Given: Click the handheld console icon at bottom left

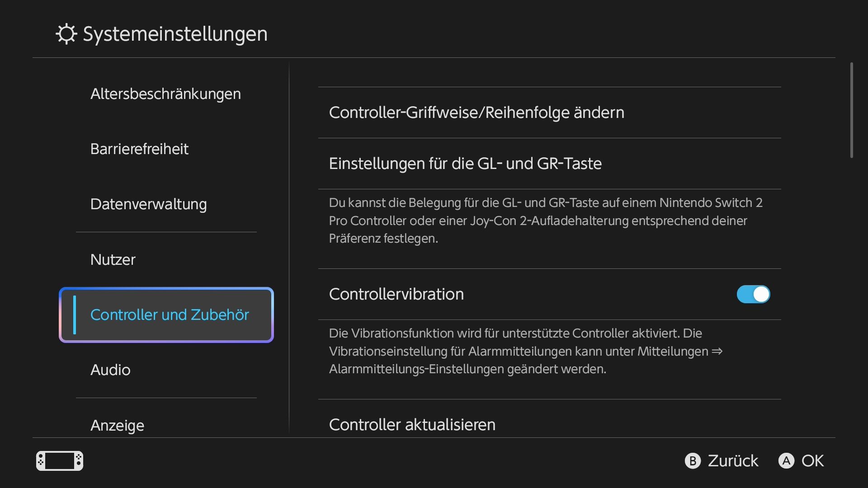Looking at the screenshot, I should 60,461.
